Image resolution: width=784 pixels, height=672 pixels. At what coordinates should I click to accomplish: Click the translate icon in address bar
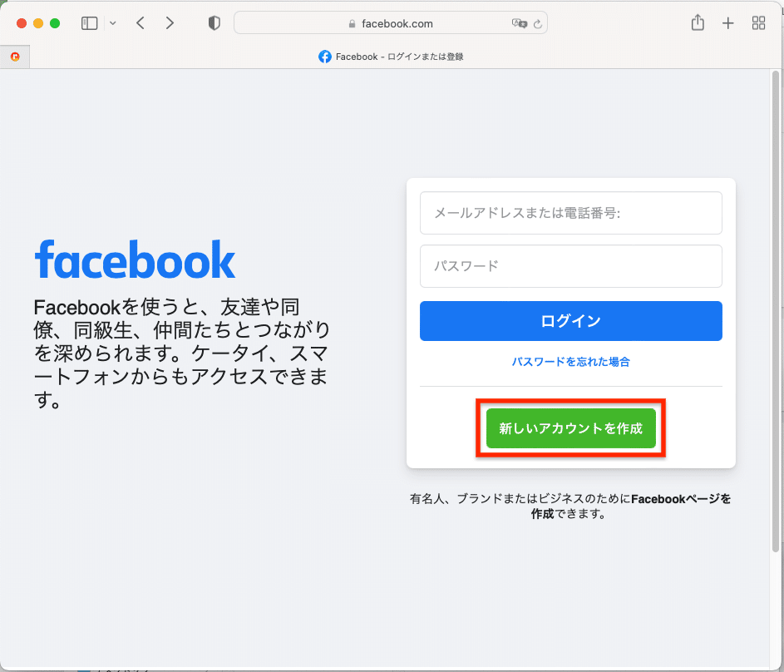520,23
